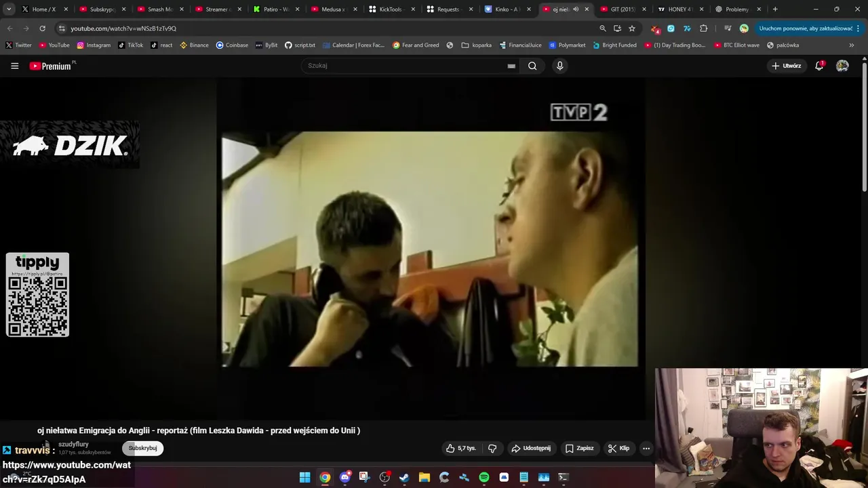The width and height of the screenshot is (868, 488).
Task: Open more actions three-dot menu under video
Action: [x=646, y=448]
